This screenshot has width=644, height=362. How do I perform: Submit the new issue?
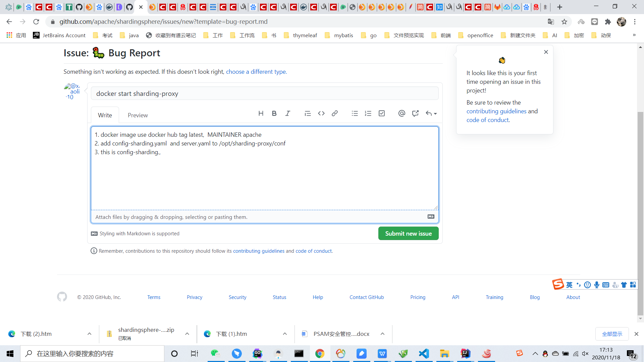pyautogui.click(x=408, y=233)
